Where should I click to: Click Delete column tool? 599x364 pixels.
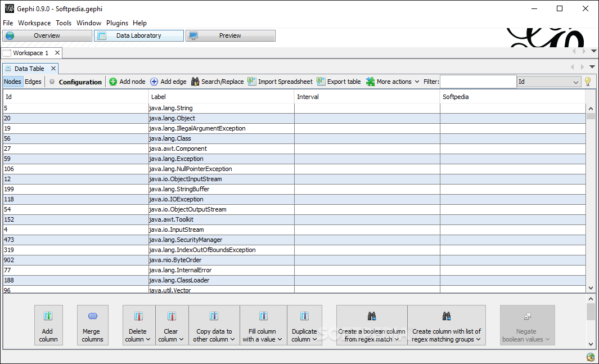click(139, 325)
